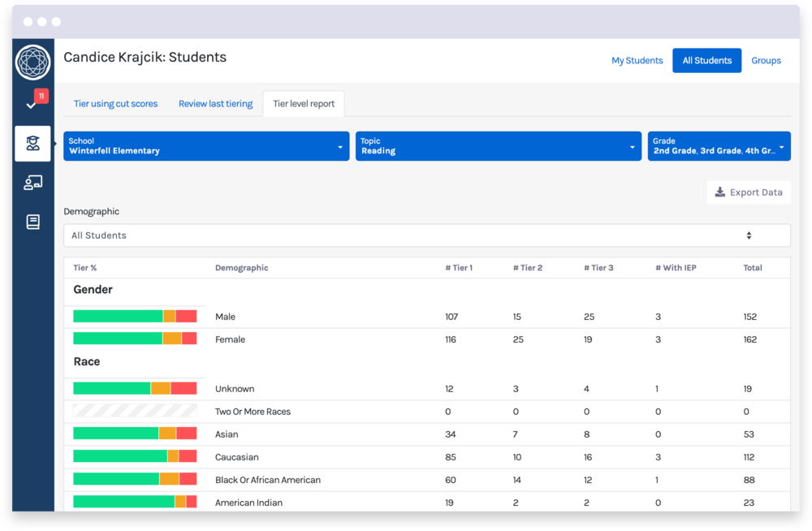Screen dimensions: 812x531
Task: Click the Demographic column header
Action: (242, 268)
